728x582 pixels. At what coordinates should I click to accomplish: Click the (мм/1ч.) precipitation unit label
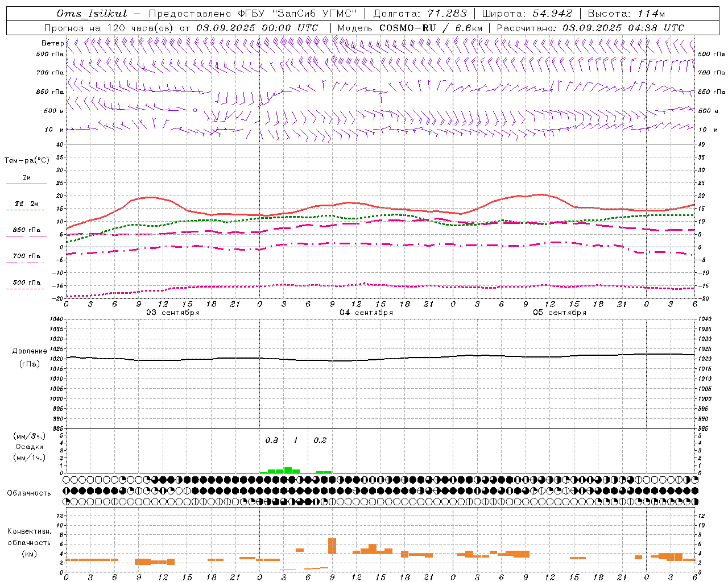pyautogui.click(x=29, y=458)
